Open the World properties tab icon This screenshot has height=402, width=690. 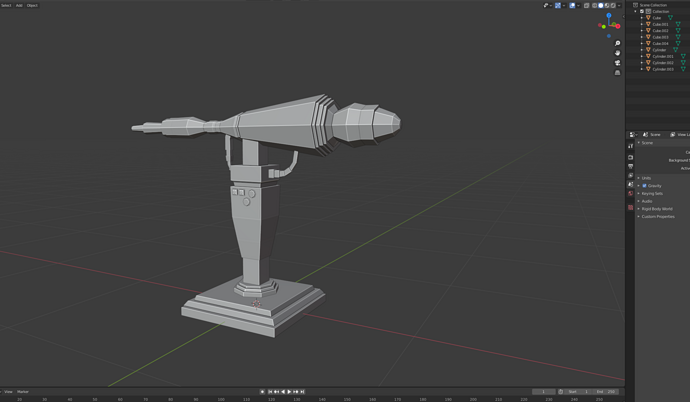[x=631, y=194]
